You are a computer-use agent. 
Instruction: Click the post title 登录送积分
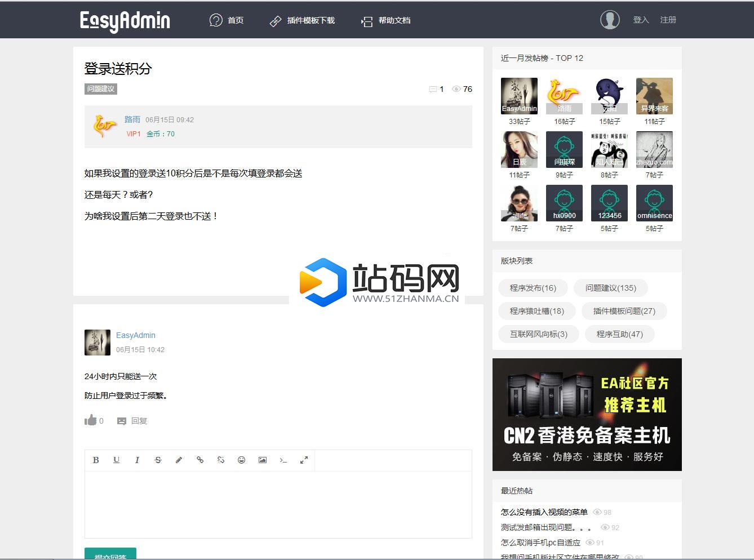118,69
